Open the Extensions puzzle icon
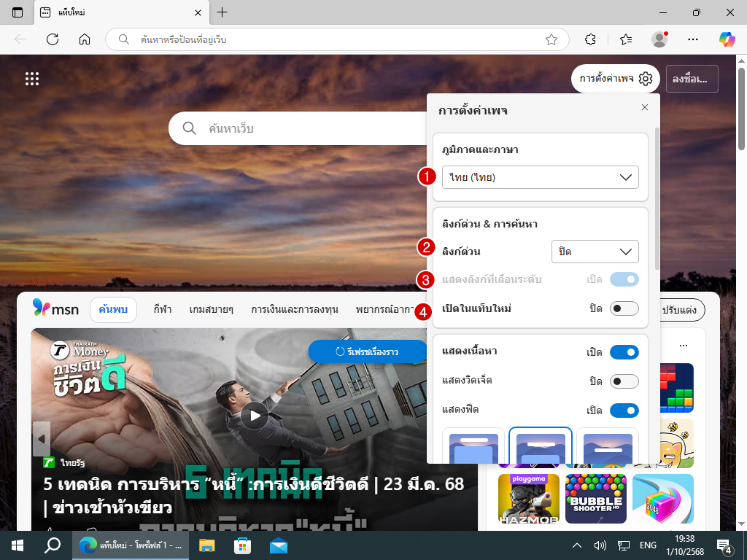 [x=591, y=39]
